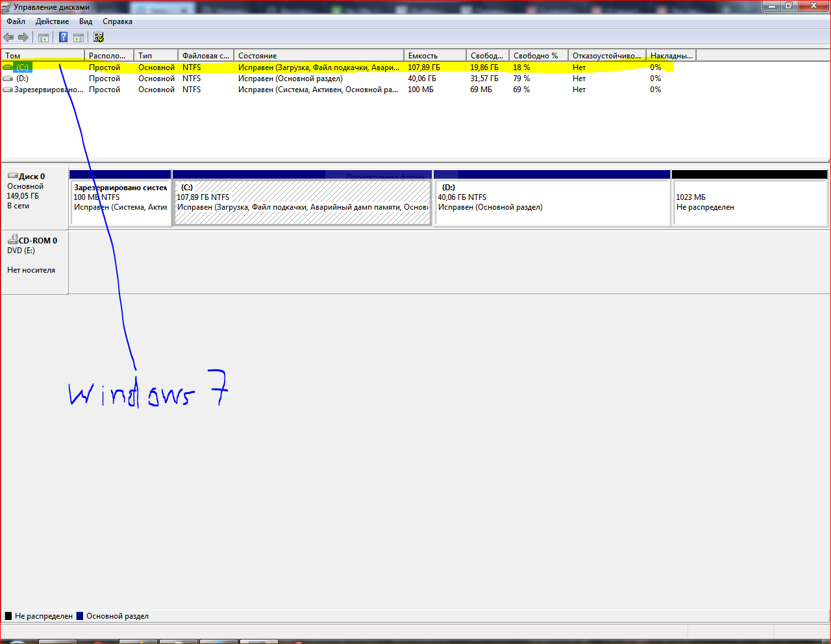Image resolution: width=831 pixels, height=644 pixels.
Task: Click the Накладны... column header
Action: (671, 56)
